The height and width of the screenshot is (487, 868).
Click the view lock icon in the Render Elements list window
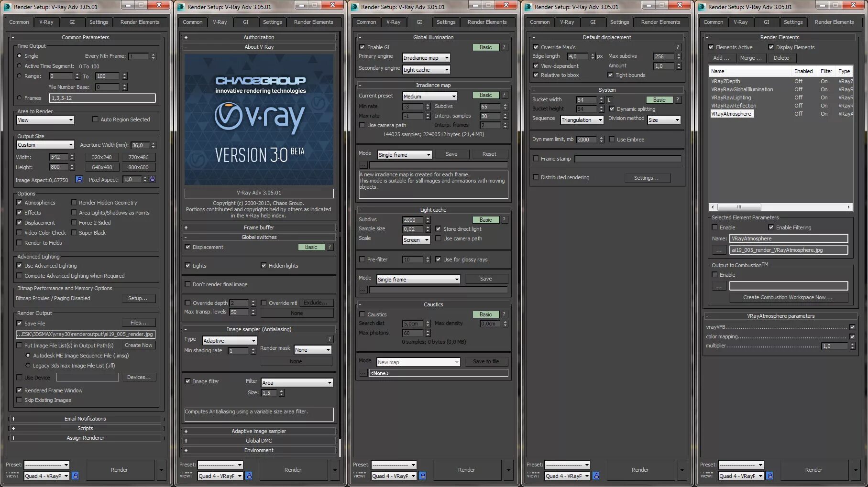(770, 476)
